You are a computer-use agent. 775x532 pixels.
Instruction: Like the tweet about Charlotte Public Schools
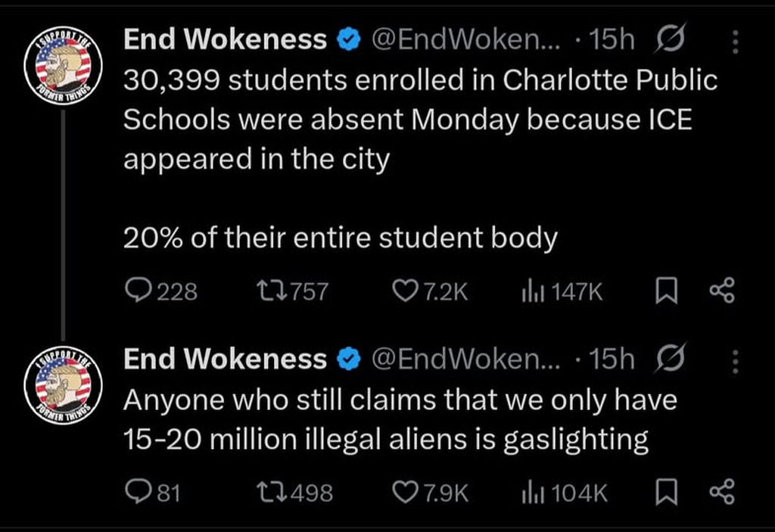[x=406, y=291]
